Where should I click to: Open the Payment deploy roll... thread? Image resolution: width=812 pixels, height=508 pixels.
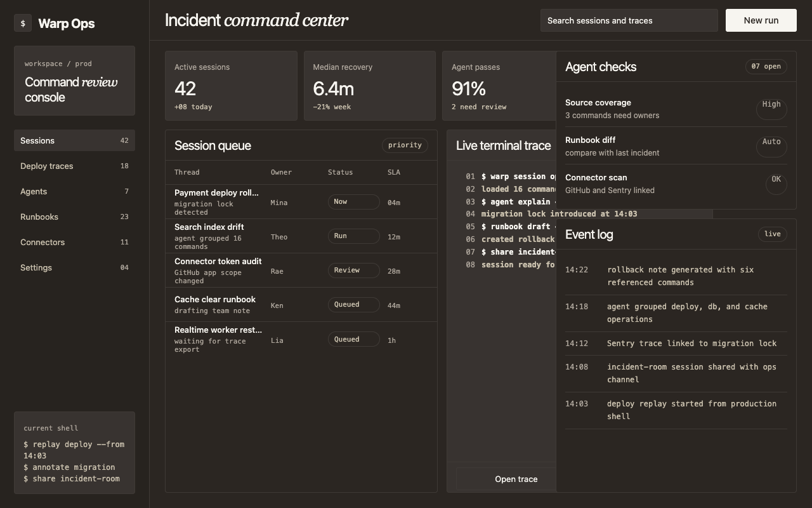pos(301,202)
